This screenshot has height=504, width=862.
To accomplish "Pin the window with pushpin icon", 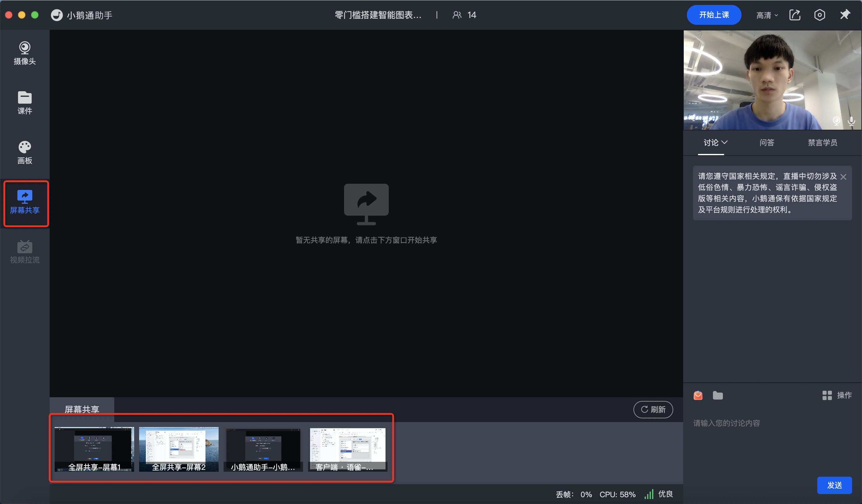I will click(845, 15).
